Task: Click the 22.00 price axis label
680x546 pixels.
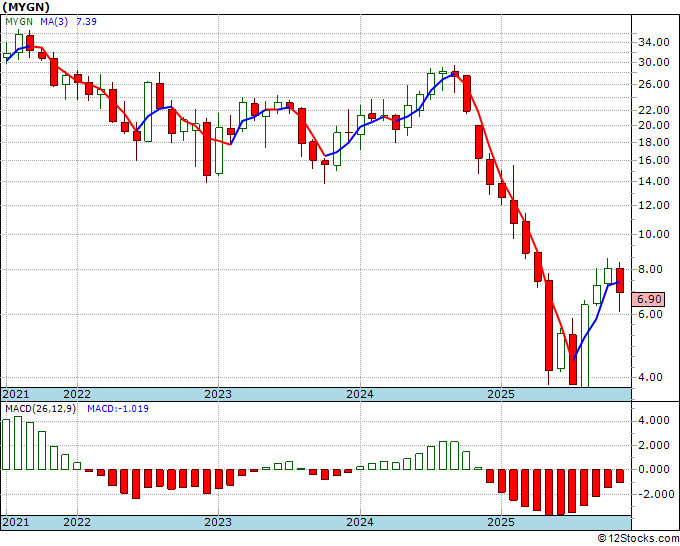Action: click(x=654, y=111)
